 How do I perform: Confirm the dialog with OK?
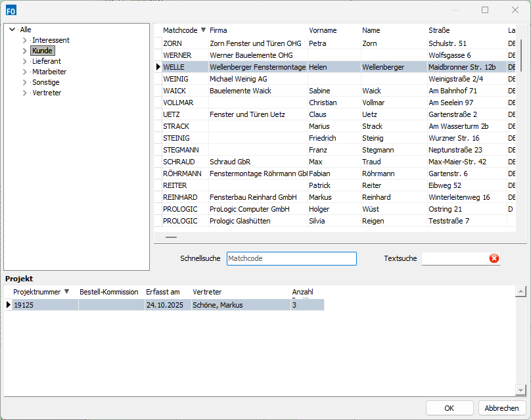tap(450, 408)
